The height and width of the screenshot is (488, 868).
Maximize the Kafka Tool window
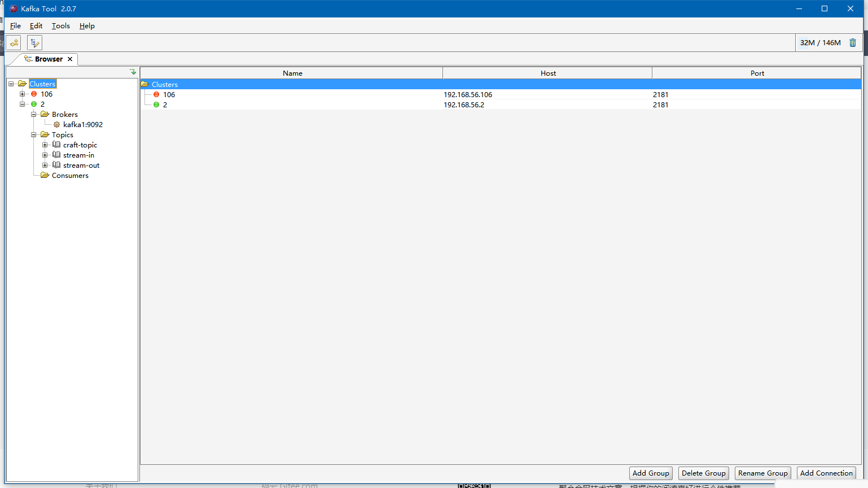(825, 8)
